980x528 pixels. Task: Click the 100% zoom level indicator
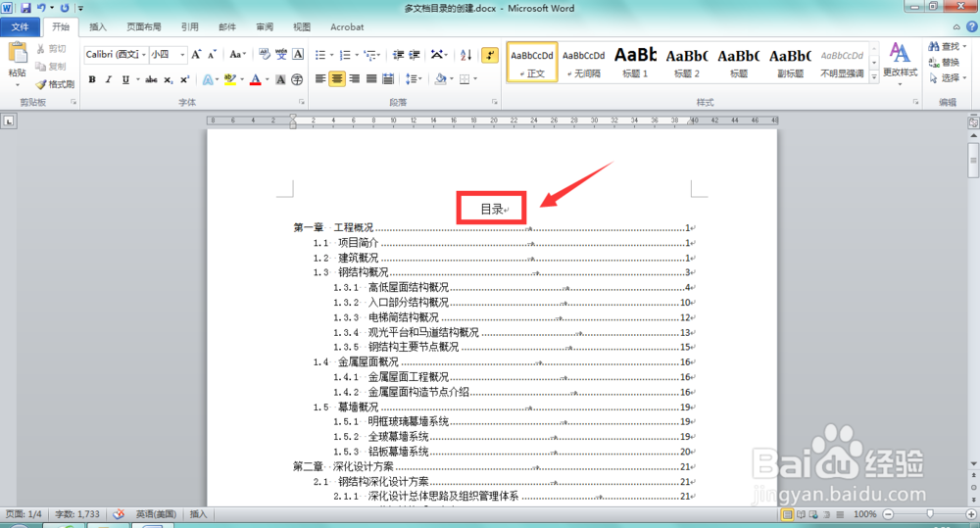click(x=864, y=514)
